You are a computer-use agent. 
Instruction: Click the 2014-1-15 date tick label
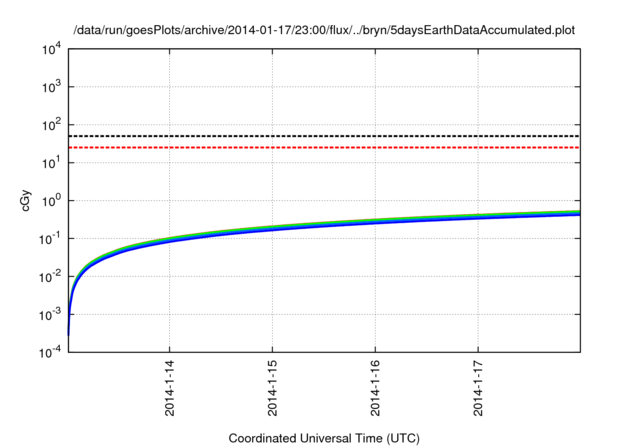click(x=272, y=388)
